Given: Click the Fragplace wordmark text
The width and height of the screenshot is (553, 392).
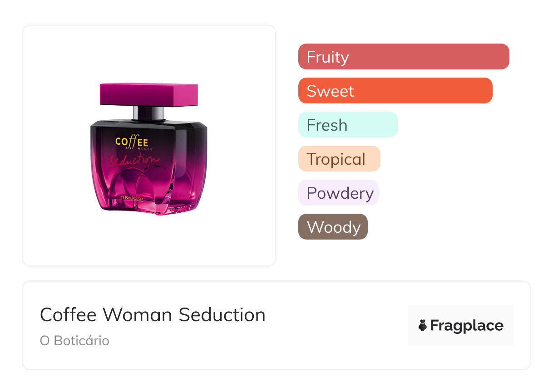Looking at the screenshot, I should pyautogui.click(x=466, y=325).
